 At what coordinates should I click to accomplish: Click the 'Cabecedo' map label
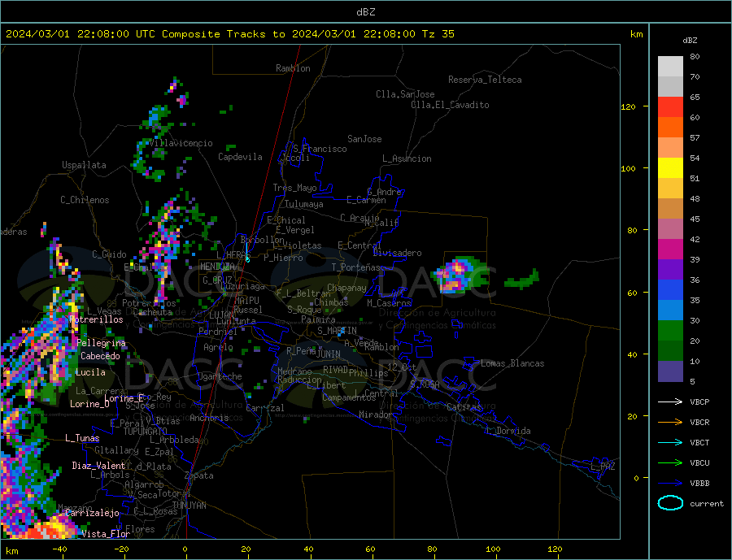(x=100, y=356)
